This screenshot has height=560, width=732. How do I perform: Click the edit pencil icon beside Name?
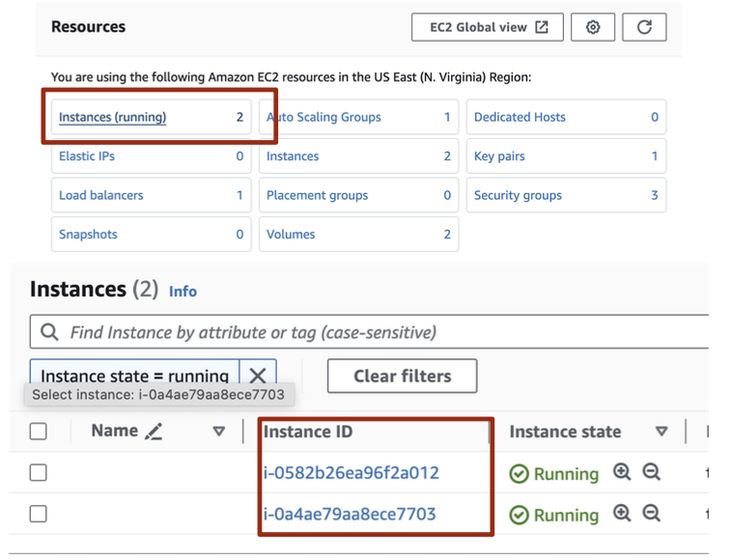pos(154,432)
